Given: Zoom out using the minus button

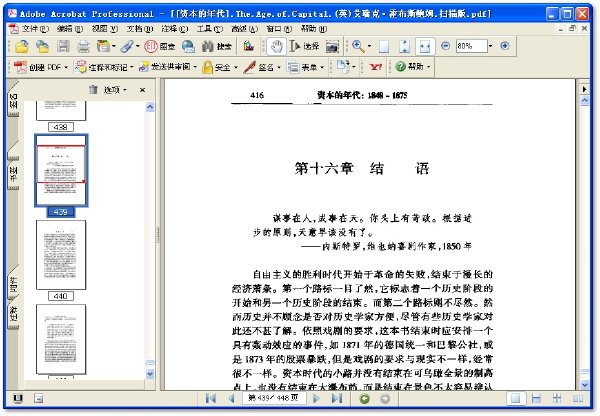Looking at the screenshot, I should pyautogui.click(x=445, y=46).
